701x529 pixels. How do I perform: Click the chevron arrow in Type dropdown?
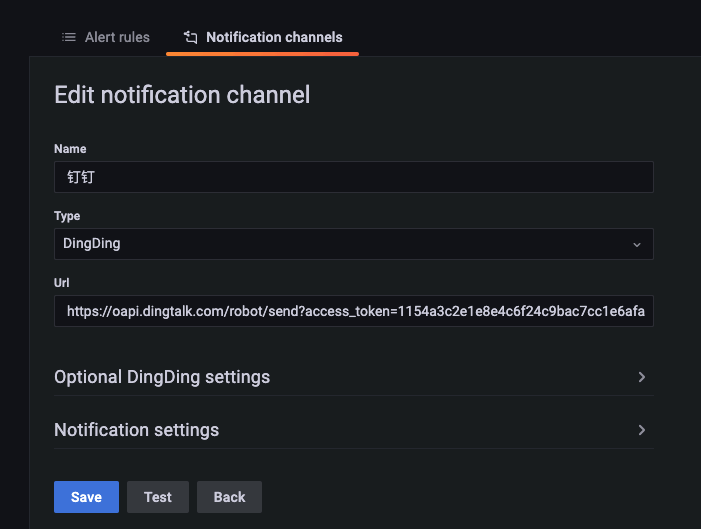tap(637, 244)
